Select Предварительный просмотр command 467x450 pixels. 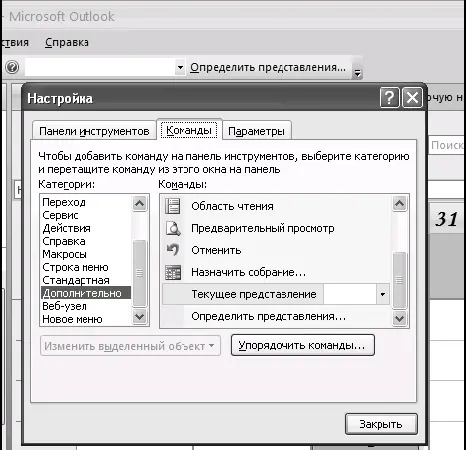coord(263,228)
